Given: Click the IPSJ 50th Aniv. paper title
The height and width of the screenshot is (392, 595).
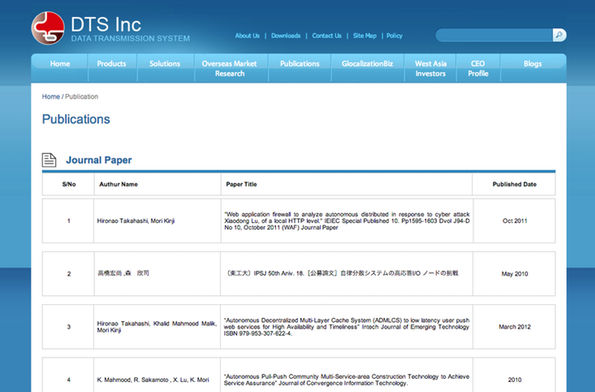Looking at the screenshot, I should pyautogui.click(x=342, y=273).
